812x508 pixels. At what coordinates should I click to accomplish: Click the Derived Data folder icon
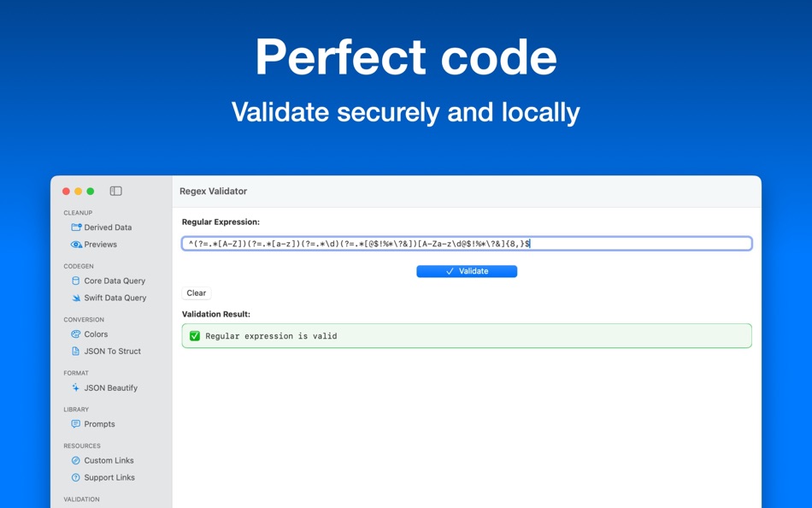76,227
